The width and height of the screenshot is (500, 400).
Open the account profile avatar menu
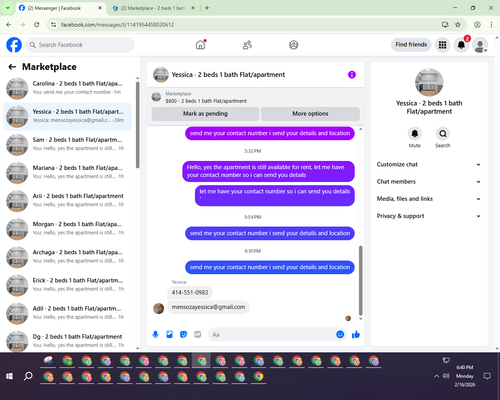pyautogui.click(x=480, y=45)
